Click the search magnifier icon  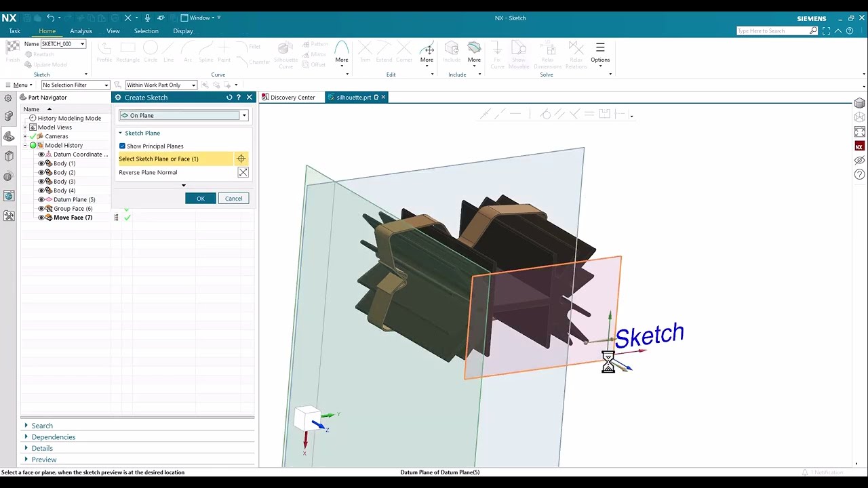(x=813, y=30)
